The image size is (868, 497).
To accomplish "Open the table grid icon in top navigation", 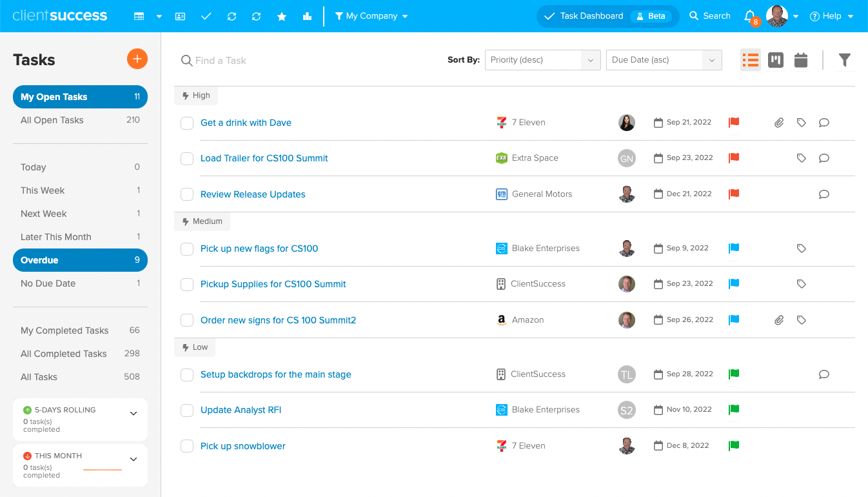I will coord(139,16).
